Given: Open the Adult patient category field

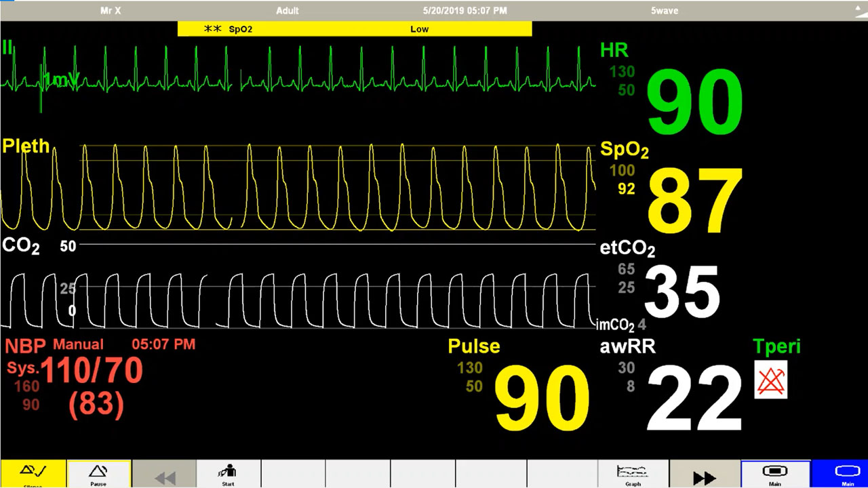Looking at the screenshot, I should [288, 11].
